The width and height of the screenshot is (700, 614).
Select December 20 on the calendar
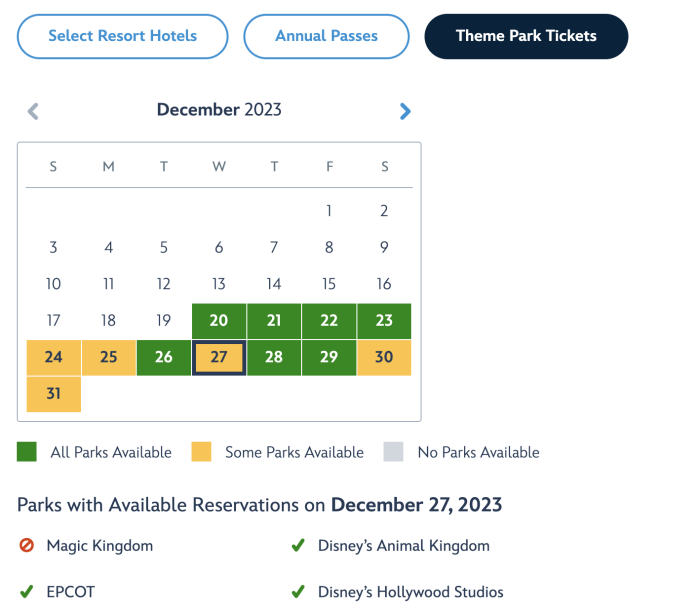[x=219, y=321]
